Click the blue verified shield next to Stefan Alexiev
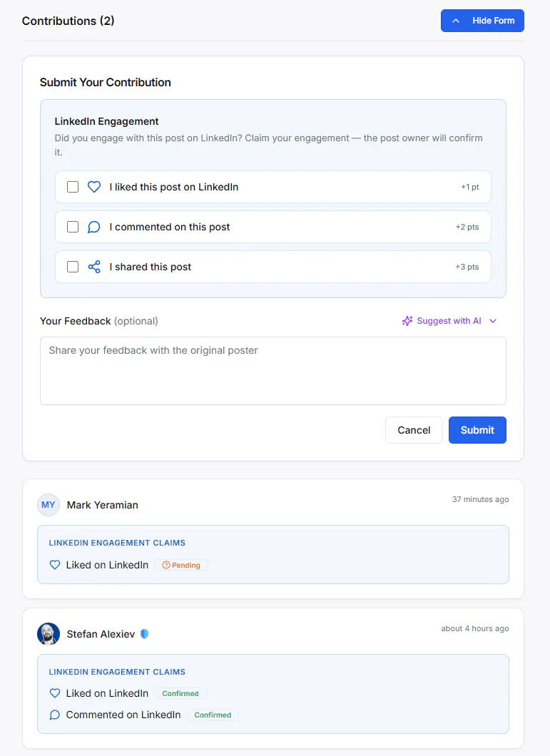The width and height of the screenshot is (550, 756). click(x=144, y=634)
